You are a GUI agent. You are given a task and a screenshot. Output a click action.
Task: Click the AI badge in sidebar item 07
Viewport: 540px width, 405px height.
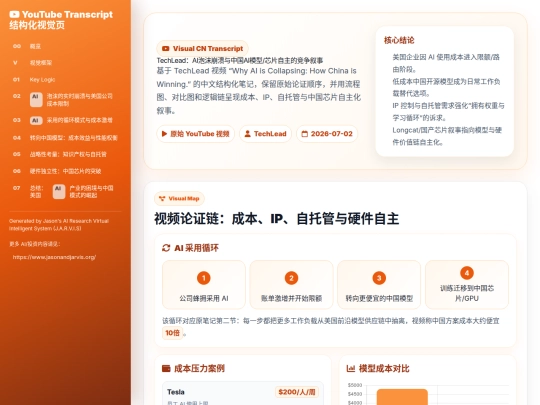pyautogui.click(x=59, y=191)
